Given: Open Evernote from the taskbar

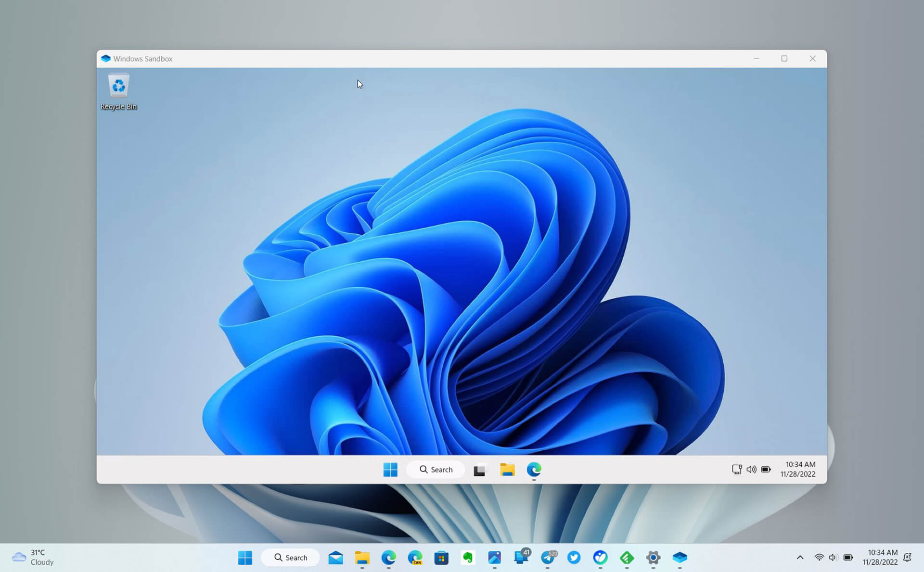Looking at the screenshot, I should point(468,558).
